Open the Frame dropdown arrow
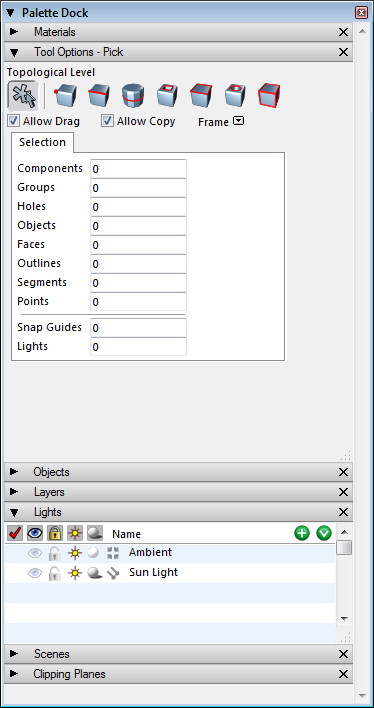The image size is (374, 708). (238, 121)
